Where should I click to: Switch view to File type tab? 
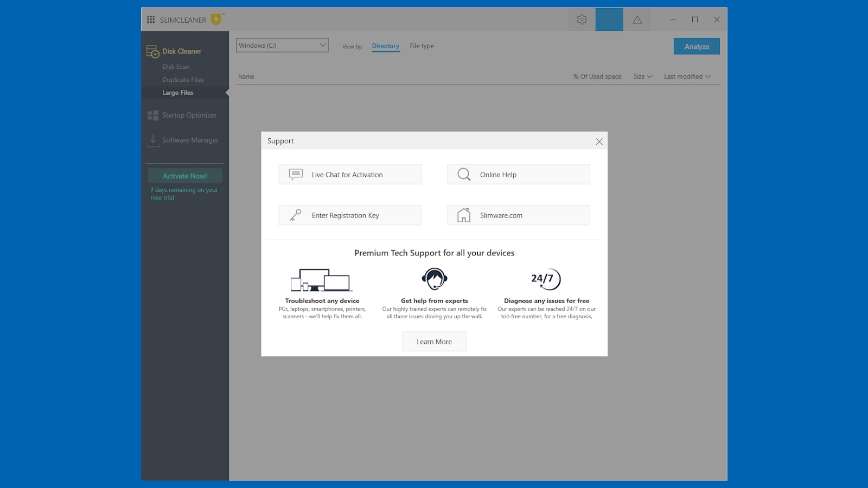click(x=422, y=46)
